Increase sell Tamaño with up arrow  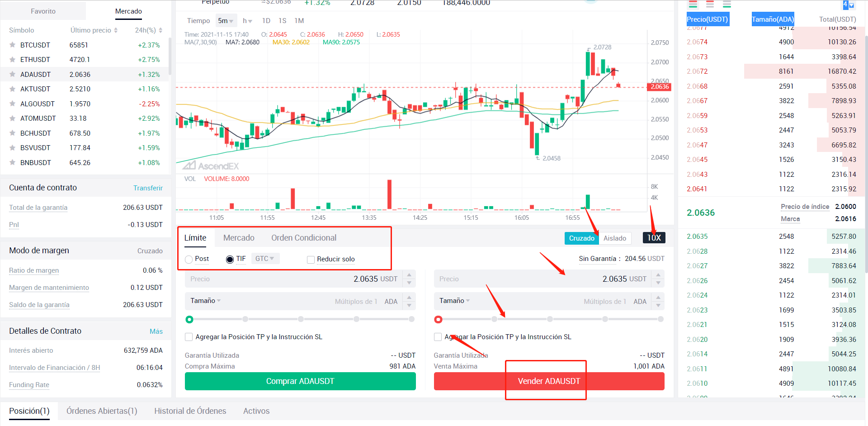[658, 298]
